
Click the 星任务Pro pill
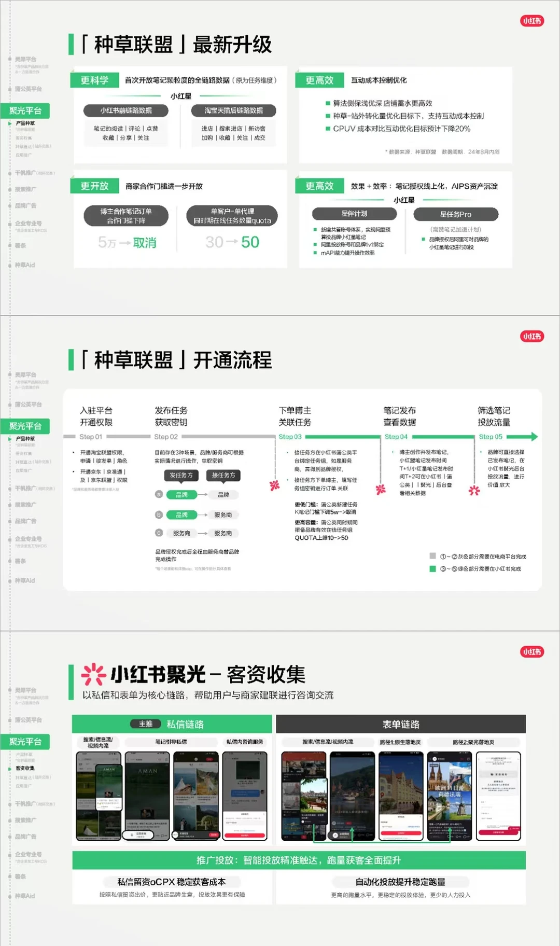click(456, 214)
